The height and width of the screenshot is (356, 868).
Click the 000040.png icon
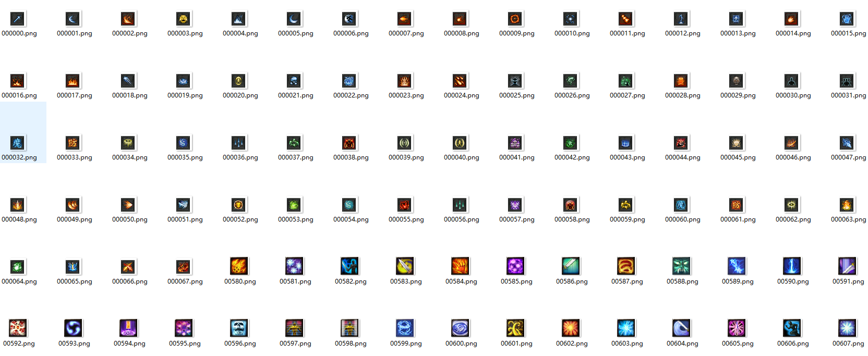coord(460,143)
